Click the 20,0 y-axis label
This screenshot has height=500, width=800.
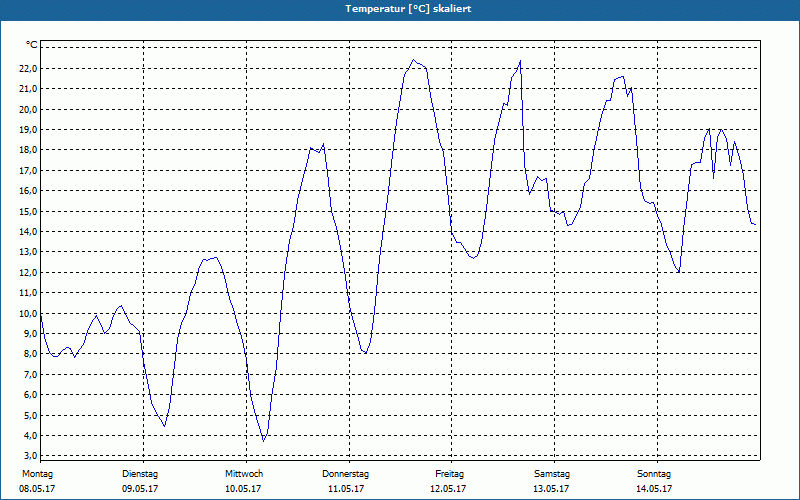[29, 110]
